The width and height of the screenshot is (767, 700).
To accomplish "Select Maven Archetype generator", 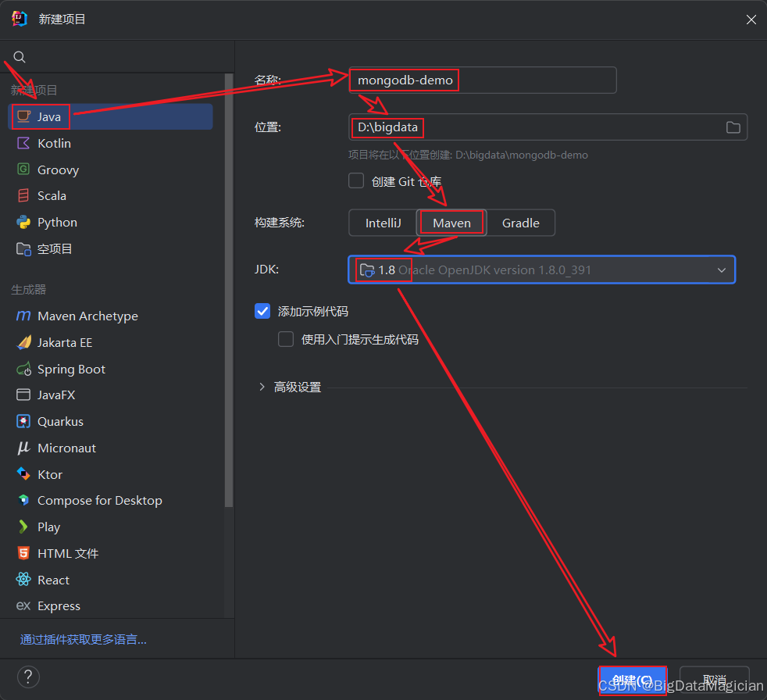I will (x=111, y=316).
